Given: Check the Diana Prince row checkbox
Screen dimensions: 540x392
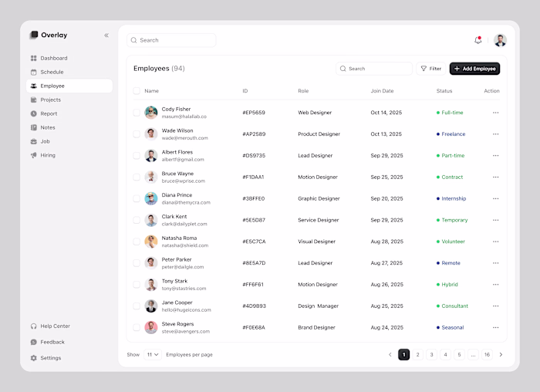Looking at the screenshot, I should coord(137,199).
